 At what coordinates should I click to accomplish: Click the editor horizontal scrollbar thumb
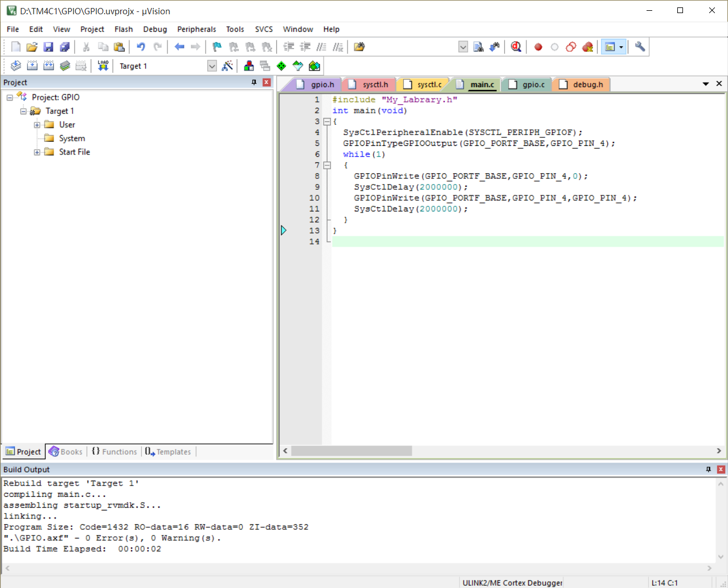coord(351,451)
